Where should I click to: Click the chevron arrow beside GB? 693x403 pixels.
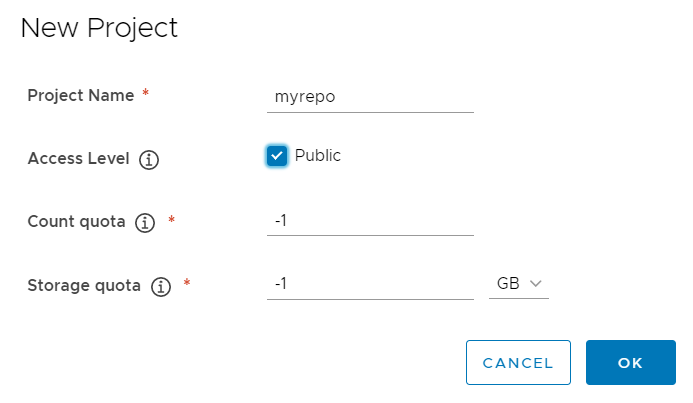click(536, 284)
